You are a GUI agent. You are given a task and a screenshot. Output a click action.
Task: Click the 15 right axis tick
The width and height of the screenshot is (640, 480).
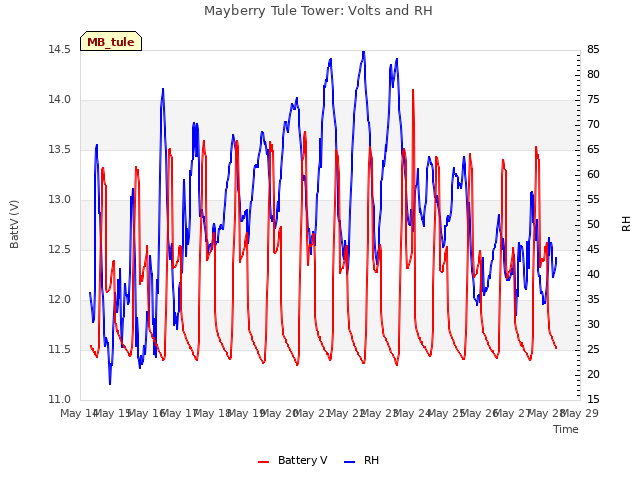[593, 399]
